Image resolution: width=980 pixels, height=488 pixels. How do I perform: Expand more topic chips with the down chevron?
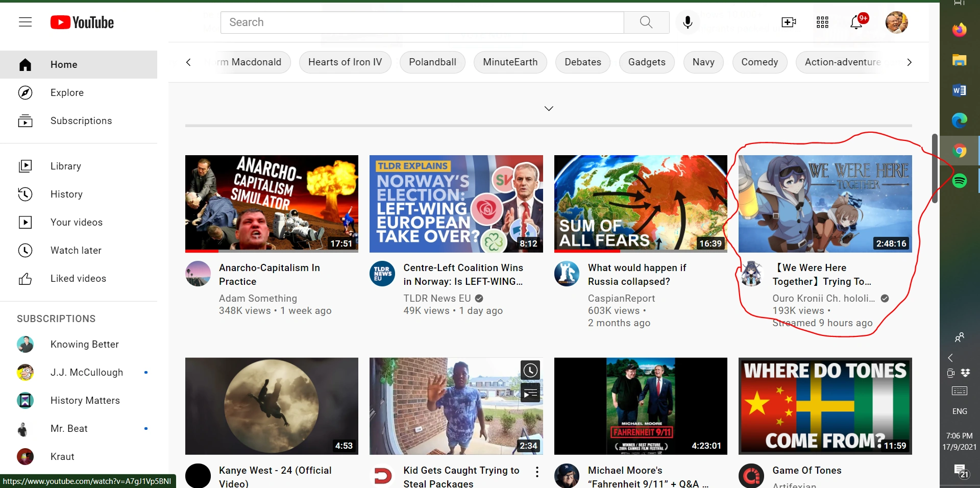click(549, 108)
